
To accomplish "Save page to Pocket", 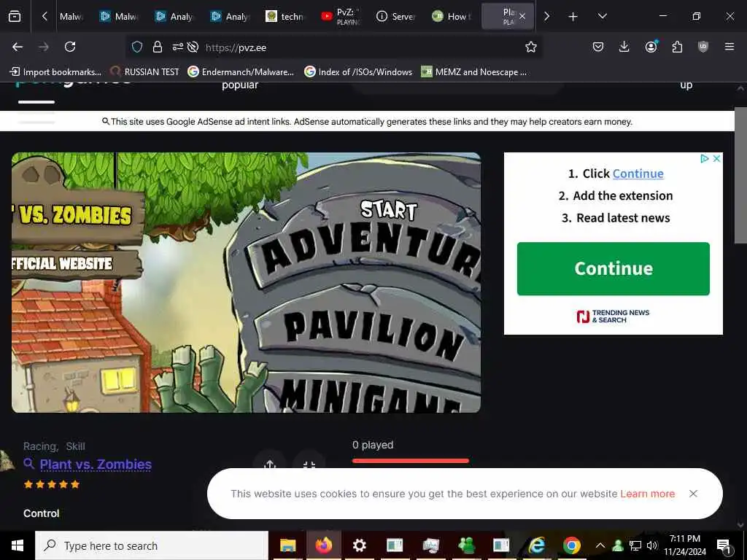I will click(598, 47).
